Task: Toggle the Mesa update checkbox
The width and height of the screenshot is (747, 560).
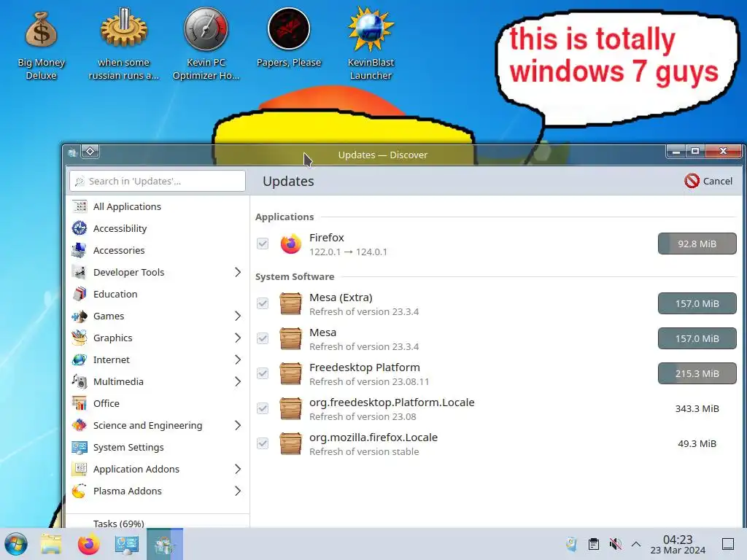Action: (263, 338)
